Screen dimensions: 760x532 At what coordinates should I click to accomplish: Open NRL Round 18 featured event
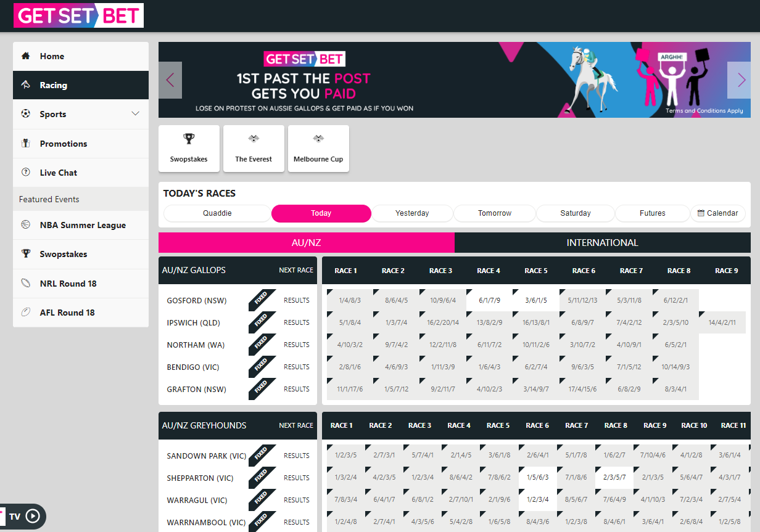tap(81, 284)
